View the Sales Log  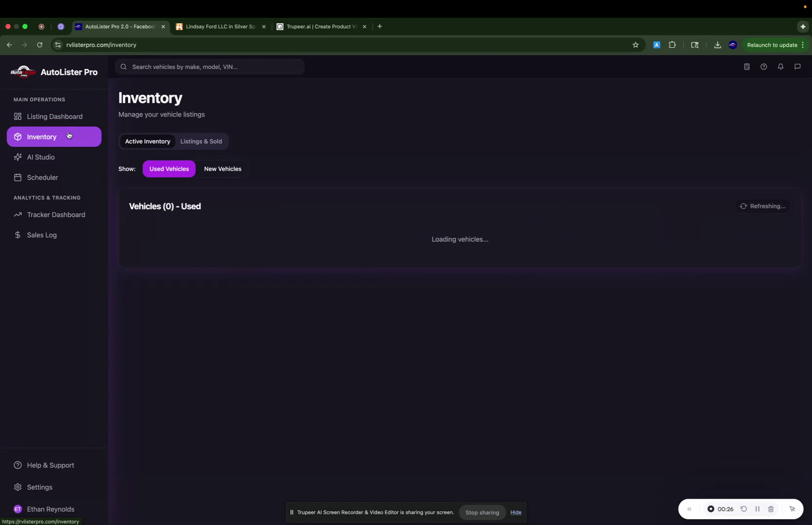point(41,235)
